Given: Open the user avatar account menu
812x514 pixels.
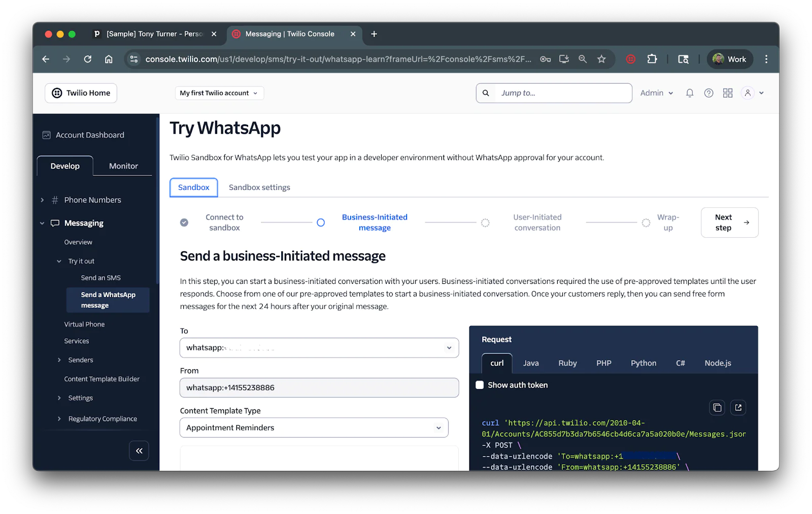Looking at the screenshot, I should [x=748, y=93].
